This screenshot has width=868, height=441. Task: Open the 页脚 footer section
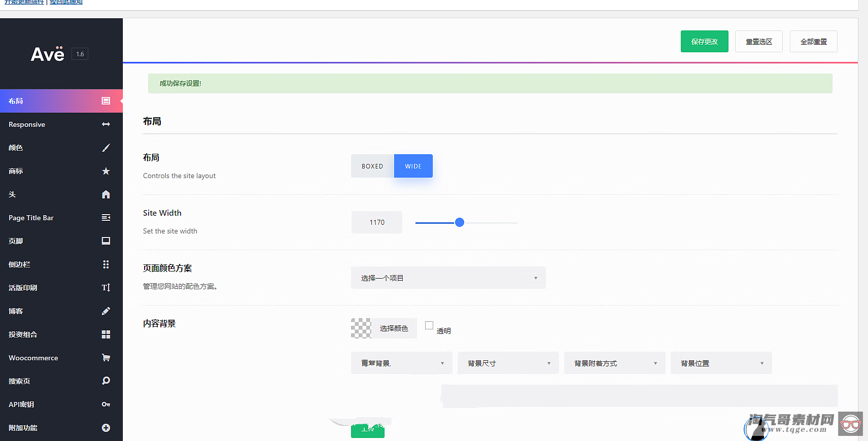point(61,241)
